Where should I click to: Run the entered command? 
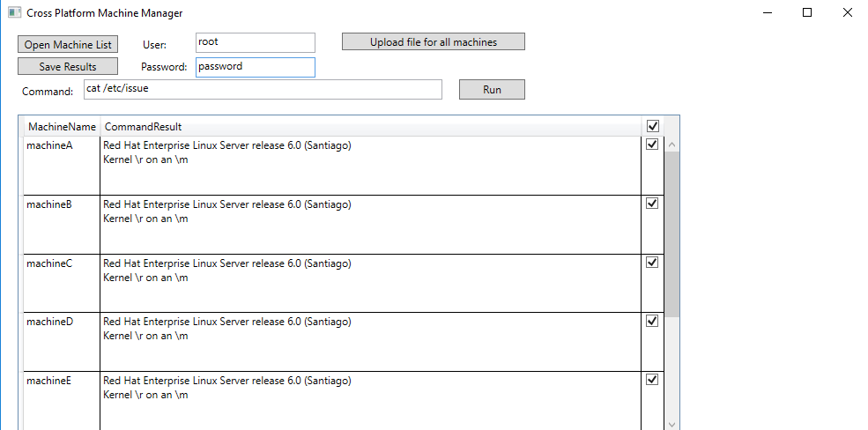(x=492, y=90)
